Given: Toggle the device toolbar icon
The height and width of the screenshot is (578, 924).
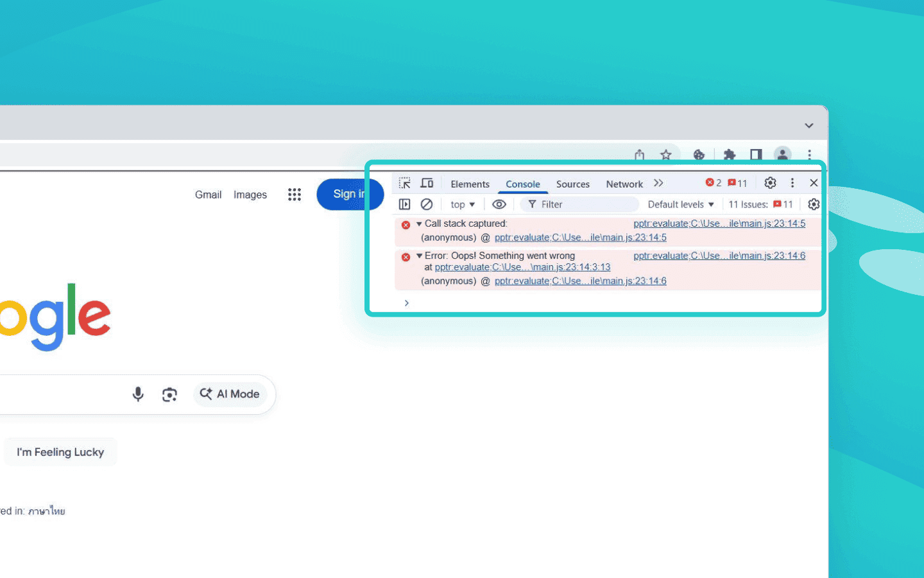Looking at the screenshot, I should (x=427, y=183).
